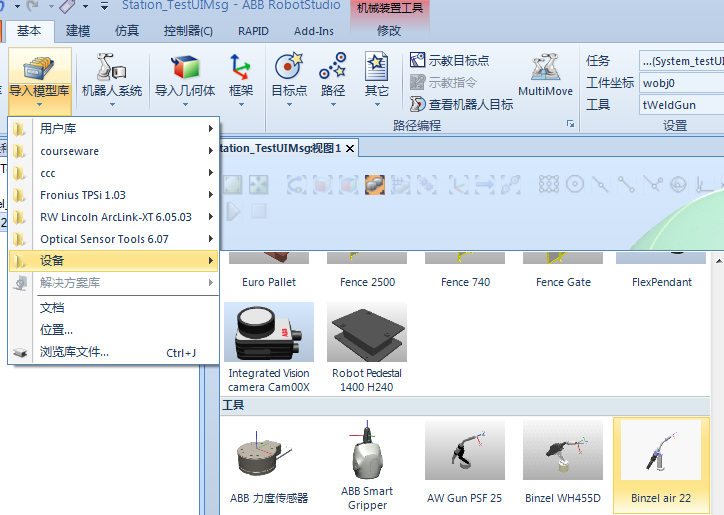Expand the courseware submenu
This screenshot has width=724, height=515.
click(x=113, y=151)
